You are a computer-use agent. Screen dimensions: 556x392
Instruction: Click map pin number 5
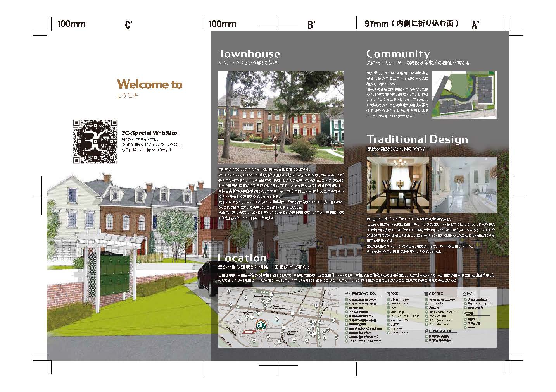tap(316, 306)
